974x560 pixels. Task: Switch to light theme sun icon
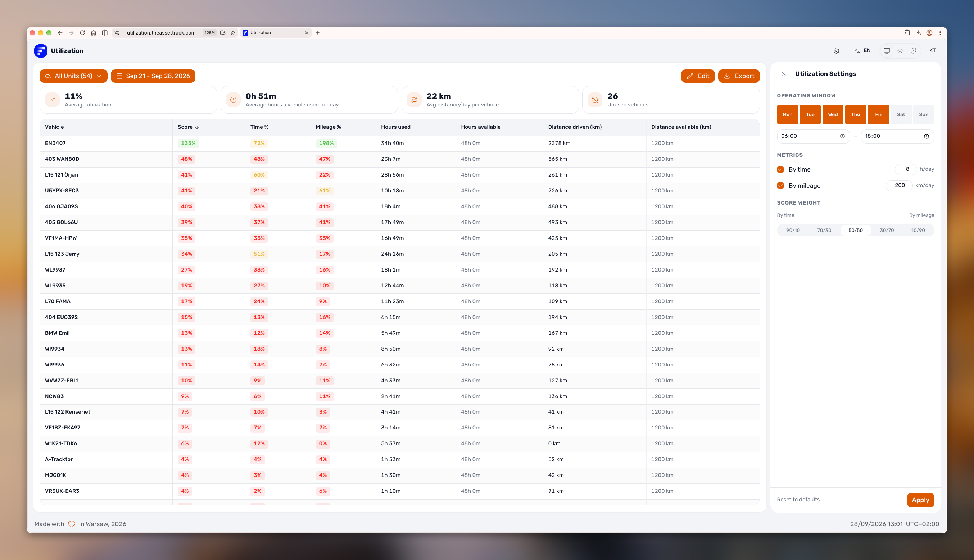tap(900, 51)
